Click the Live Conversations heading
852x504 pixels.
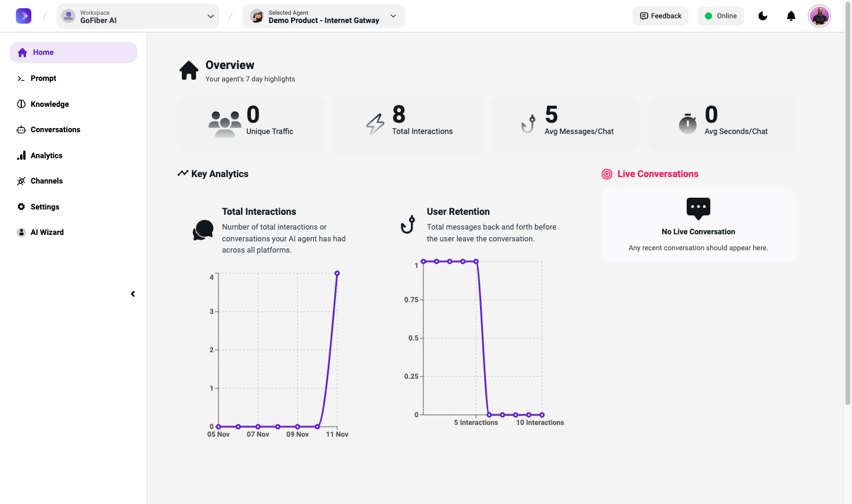[658, 174]
